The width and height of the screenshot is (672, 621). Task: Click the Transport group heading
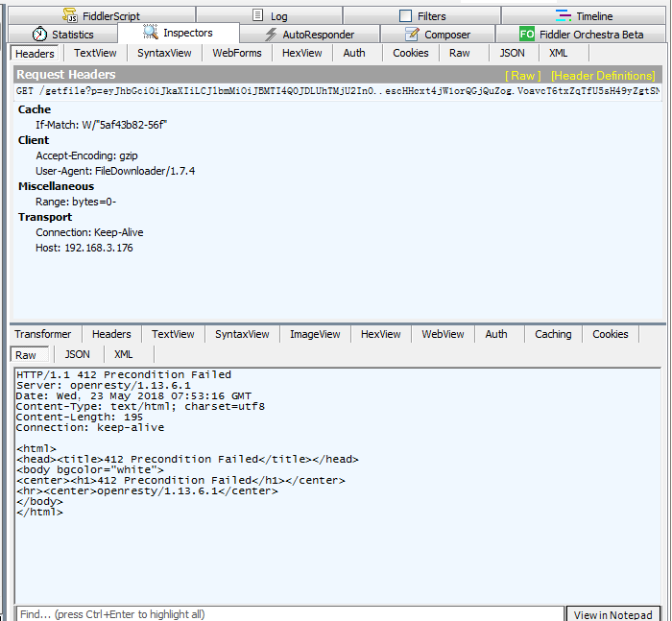coord(45,217)
